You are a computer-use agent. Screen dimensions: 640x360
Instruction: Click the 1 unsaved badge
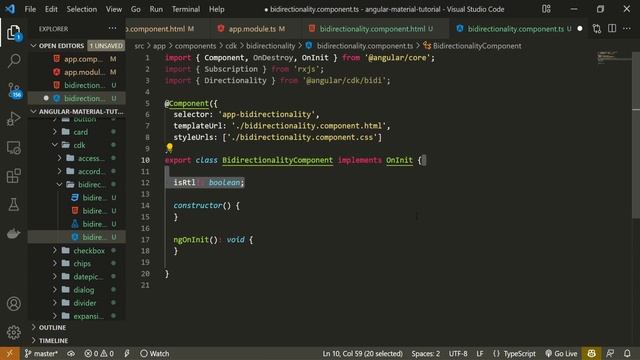tap(106, 46)
